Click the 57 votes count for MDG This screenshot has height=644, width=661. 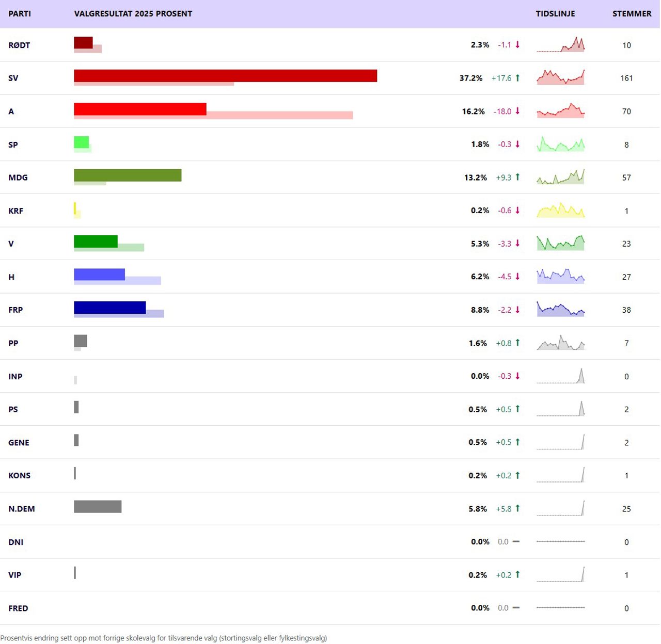click(626, 178)
